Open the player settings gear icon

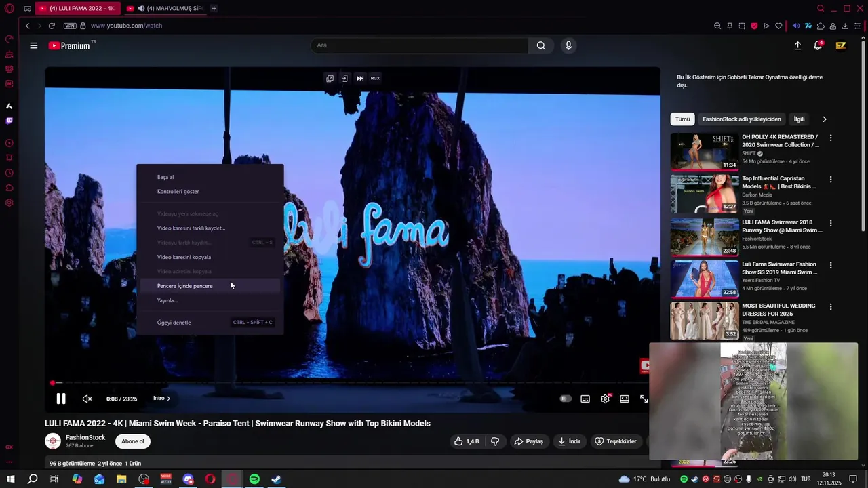coord(605,399)
